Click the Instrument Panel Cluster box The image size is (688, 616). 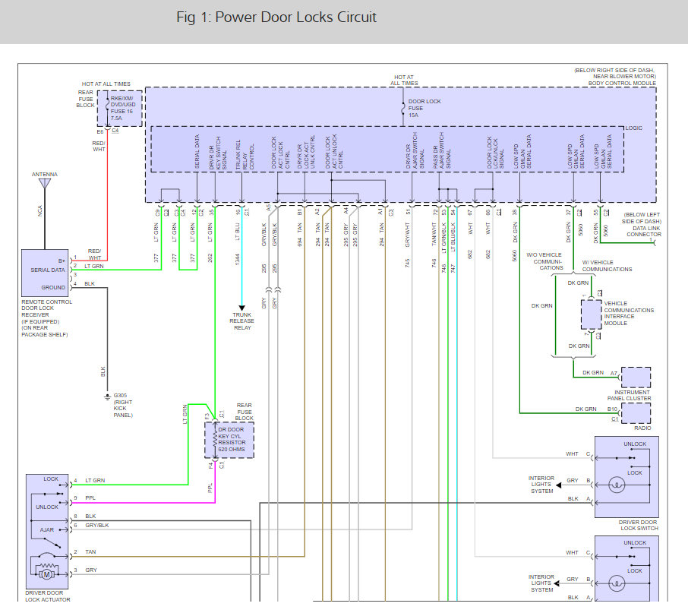[x=636, y=377]
